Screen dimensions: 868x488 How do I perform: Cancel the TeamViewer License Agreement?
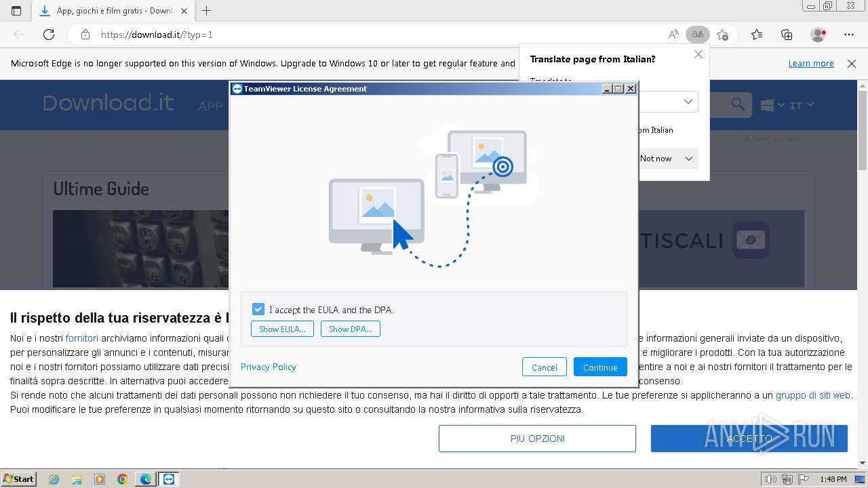545,367
